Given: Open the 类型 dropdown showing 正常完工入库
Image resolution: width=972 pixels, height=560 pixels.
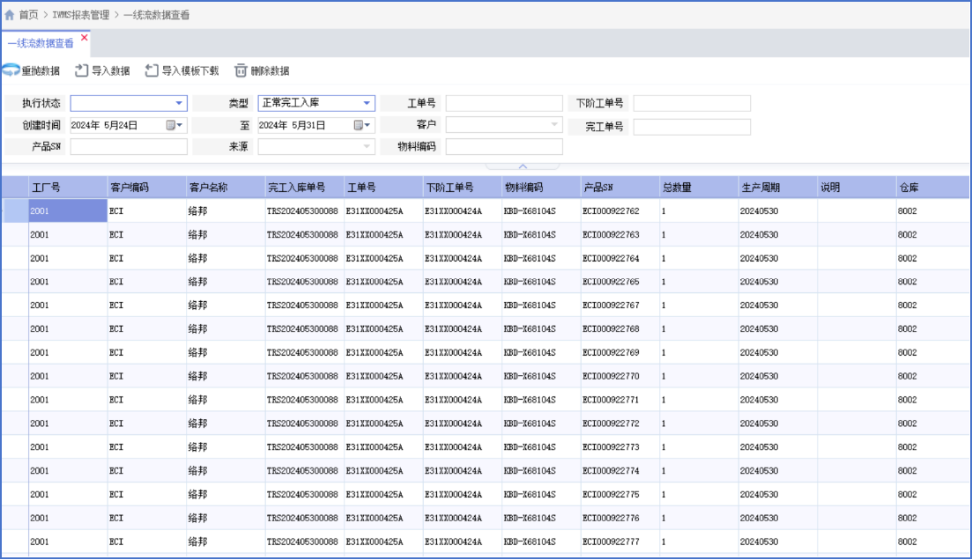Looking at the screenshot, I should [x=367, y=104].
